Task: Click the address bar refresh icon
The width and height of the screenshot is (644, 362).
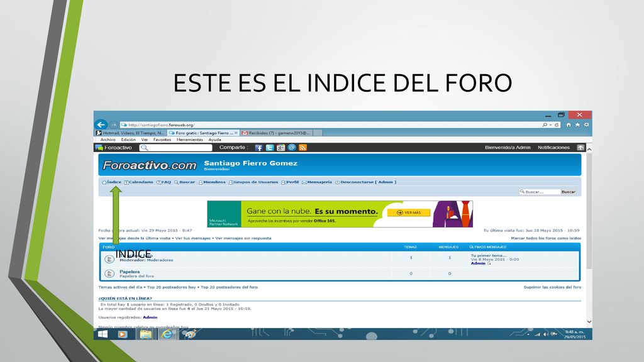Action: [x=557, y=125]
